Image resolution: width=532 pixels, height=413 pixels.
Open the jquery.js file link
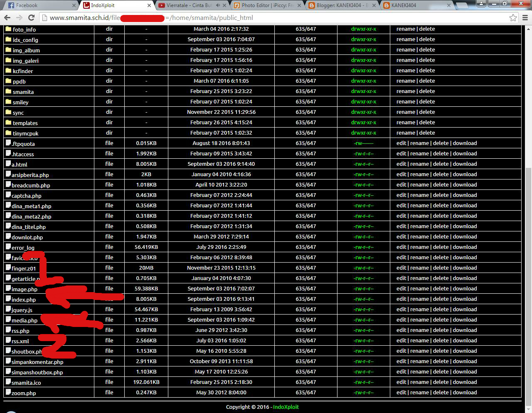point(22,310)
